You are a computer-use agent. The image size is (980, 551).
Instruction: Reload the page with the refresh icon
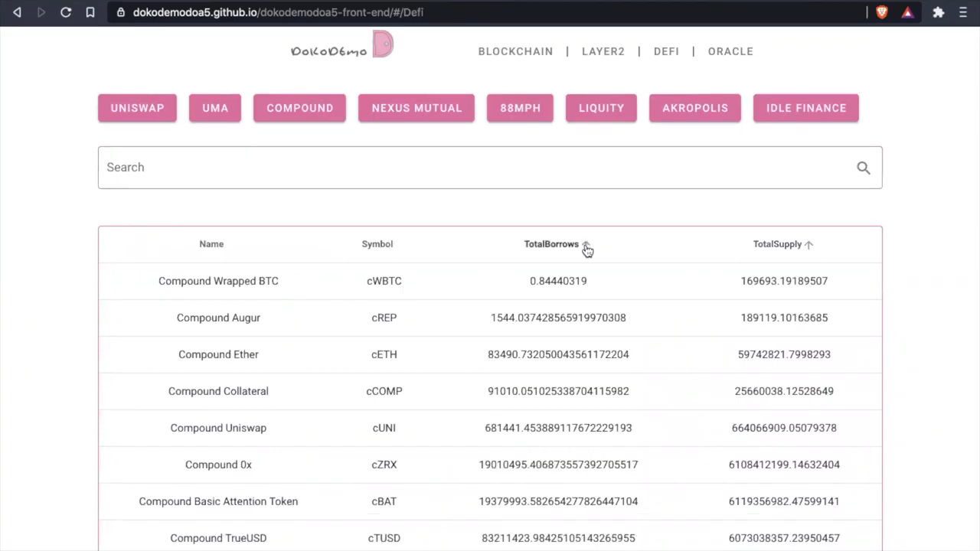[x=66, y=12]
